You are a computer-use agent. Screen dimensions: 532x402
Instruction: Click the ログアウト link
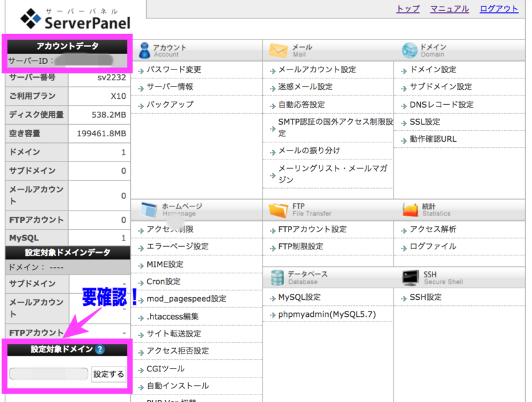click(x=499, y=9)
